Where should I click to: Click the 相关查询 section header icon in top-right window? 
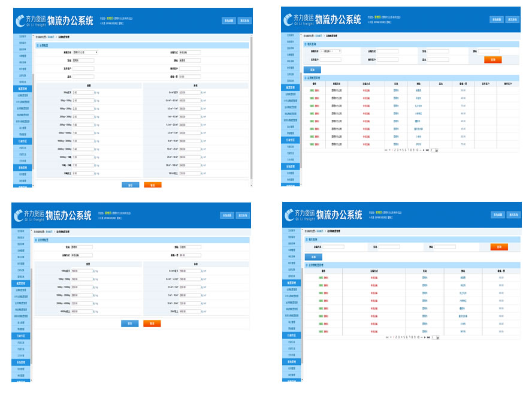pyautogui.click(x=306, y=44)
